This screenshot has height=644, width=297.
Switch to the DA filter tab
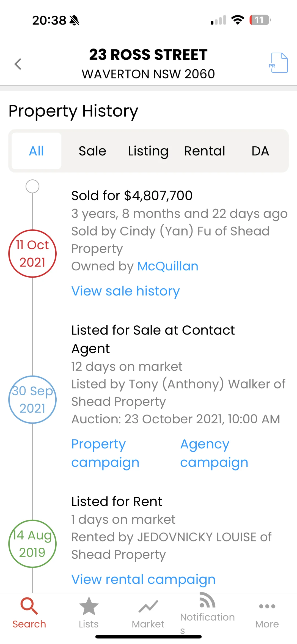(x=260, y=151)
